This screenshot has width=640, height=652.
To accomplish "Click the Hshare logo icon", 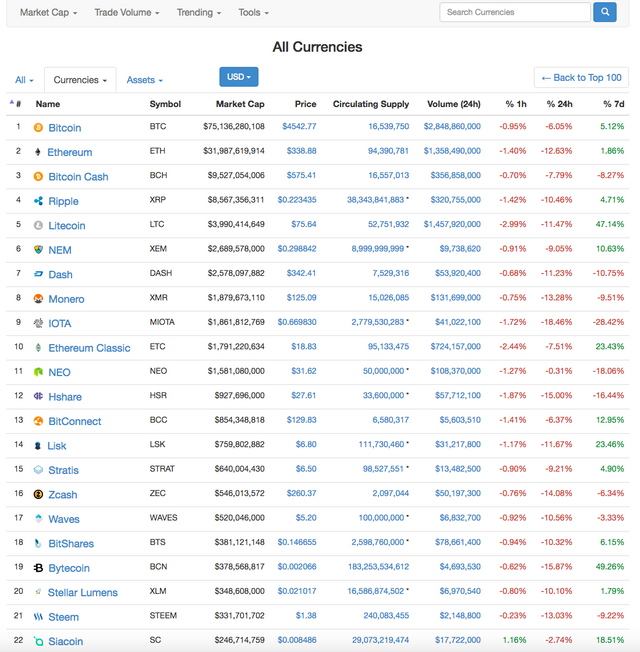I will (x=38, y=397).
